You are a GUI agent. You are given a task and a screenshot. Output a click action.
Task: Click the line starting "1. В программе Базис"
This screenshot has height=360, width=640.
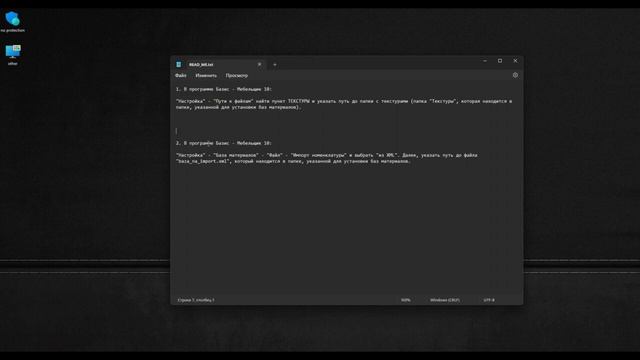224,89
